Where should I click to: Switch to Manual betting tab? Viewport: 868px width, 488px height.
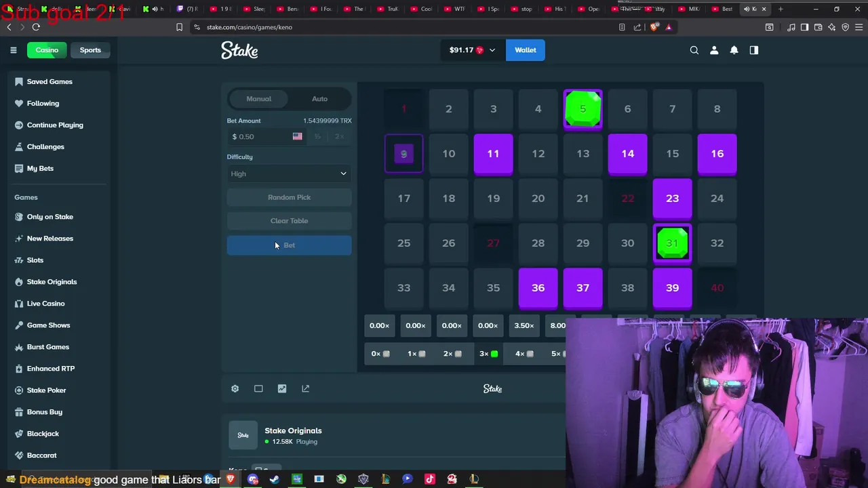(x=258, y=99)
